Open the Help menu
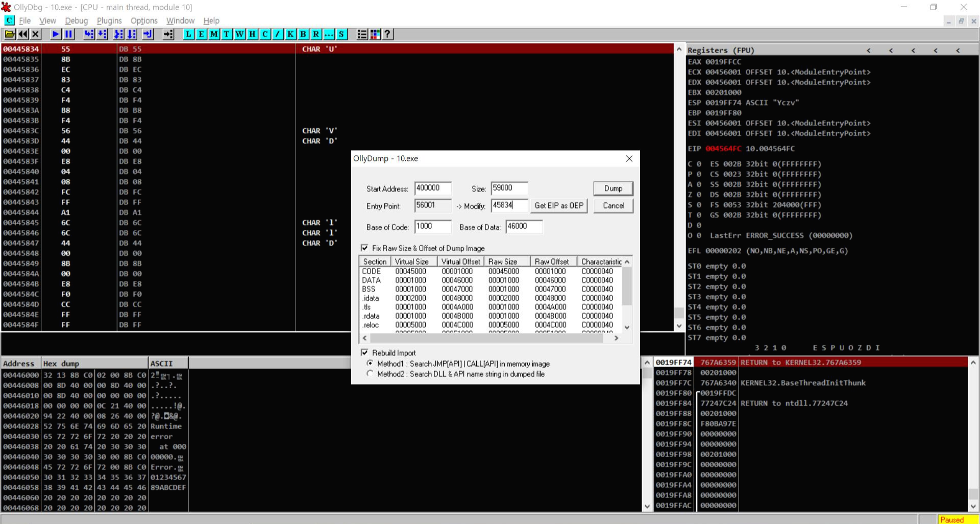This screenshot has width=980, height=524. pos(211,20)
